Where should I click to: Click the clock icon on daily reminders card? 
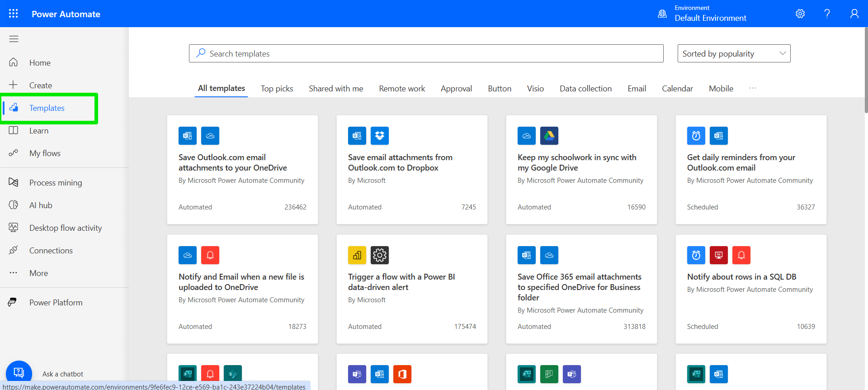(696, 136)
